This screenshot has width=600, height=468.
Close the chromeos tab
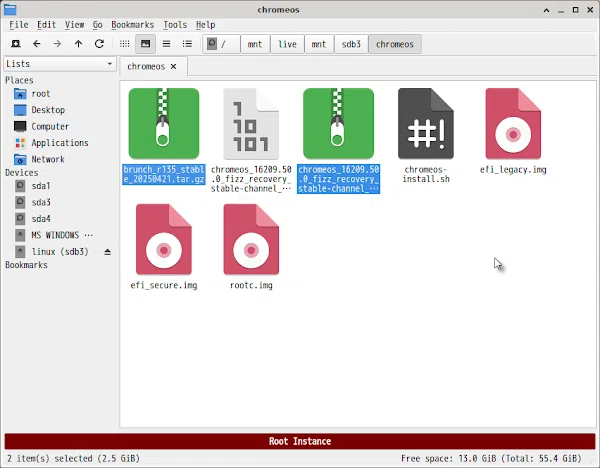point(173,67)
